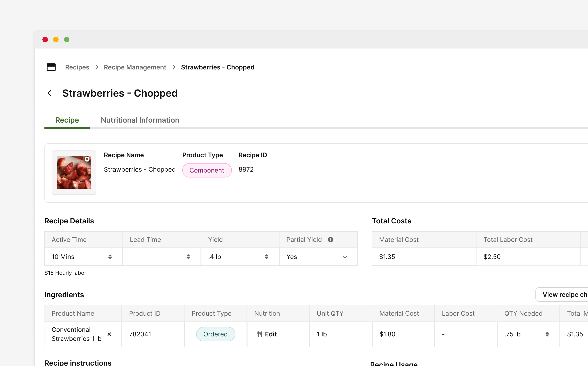Screen dimensions: 588x366
Task: Click the Total Costs section heading
Action: (392, 221)
